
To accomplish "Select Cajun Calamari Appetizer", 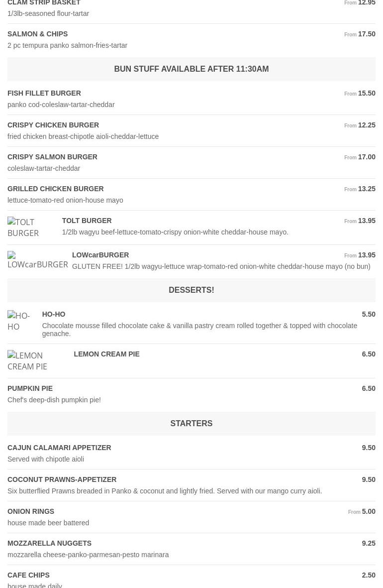I will click(59, 448).
